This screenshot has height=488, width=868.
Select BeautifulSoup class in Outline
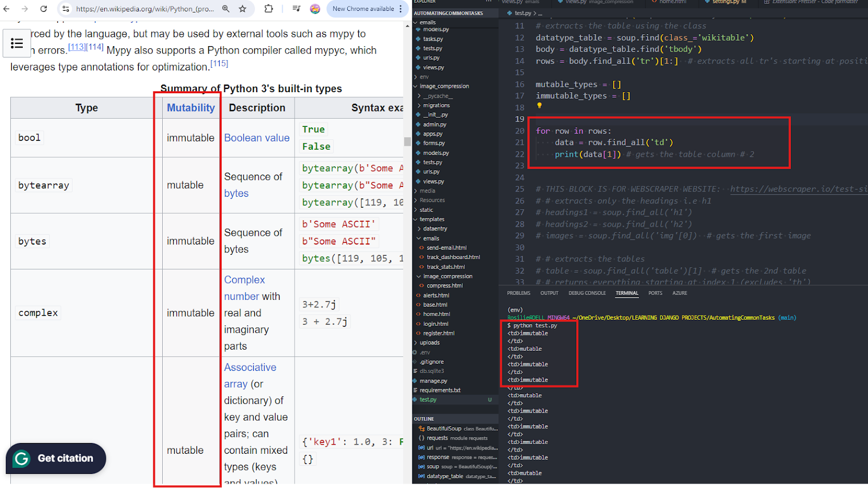click(444, 428)
